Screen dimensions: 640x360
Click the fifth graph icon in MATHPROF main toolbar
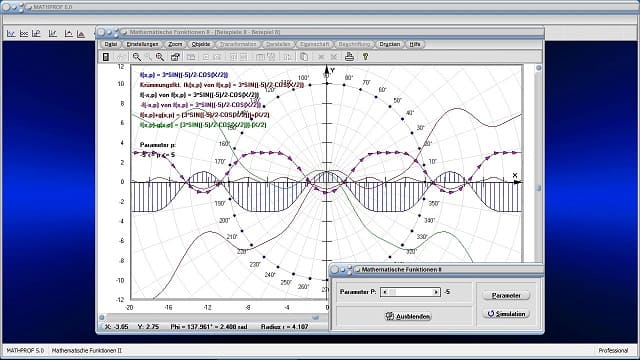pyautogui.click(x=68, y=33)
